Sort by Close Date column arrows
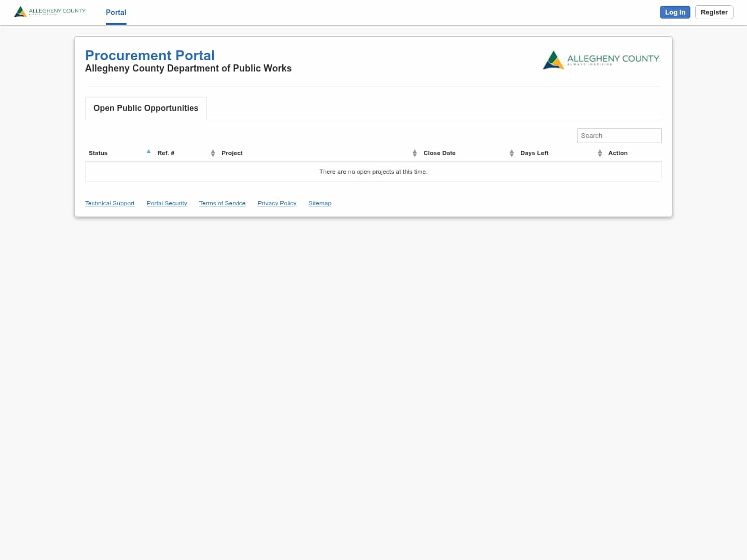The width and height of the screenshot is (747, 560). pyautogui.click(x=511, y=153)
